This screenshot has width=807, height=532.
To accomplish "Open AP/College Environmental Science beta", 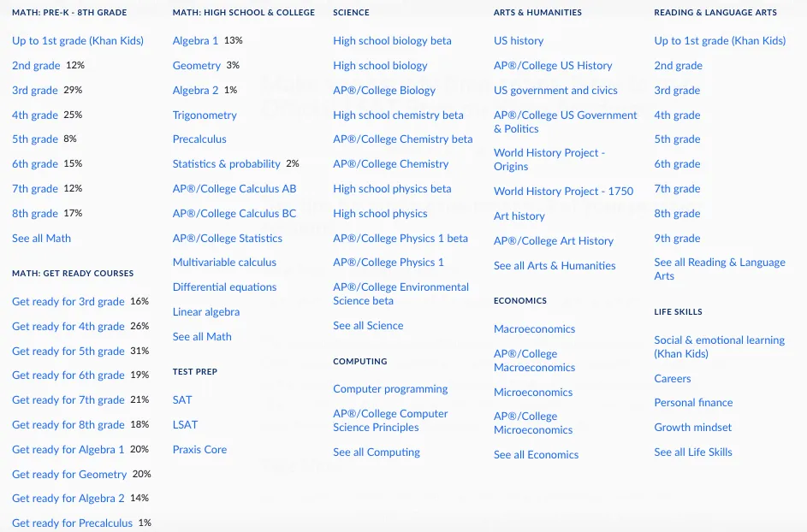I will pos(401,293).
